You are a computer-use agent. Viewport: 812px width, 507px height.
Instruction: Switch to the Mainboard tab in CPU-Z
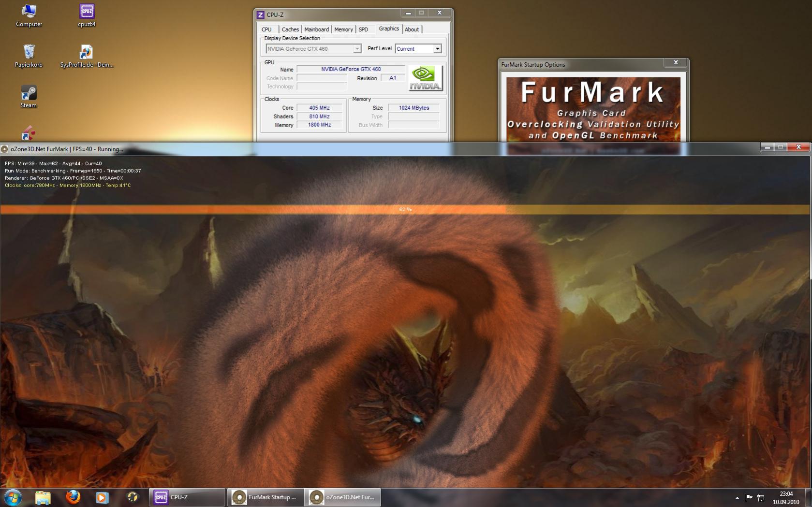316,29
